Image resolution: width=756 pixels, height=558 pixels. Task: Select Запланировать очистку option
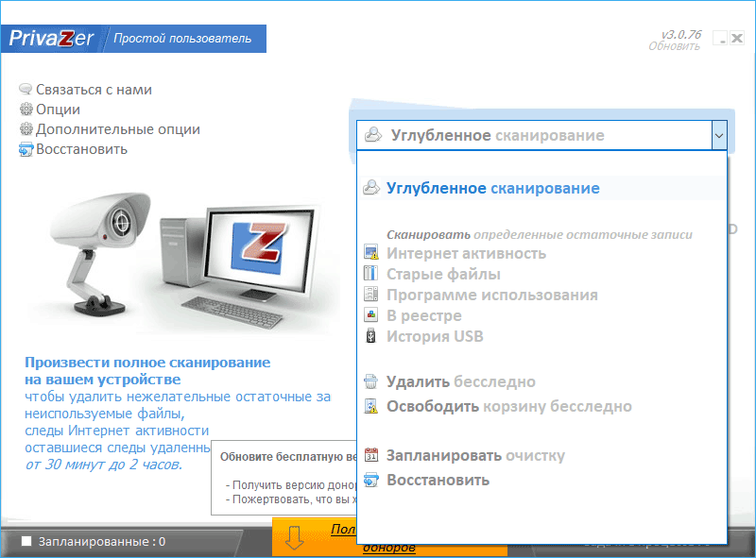[x=475, y=455]
